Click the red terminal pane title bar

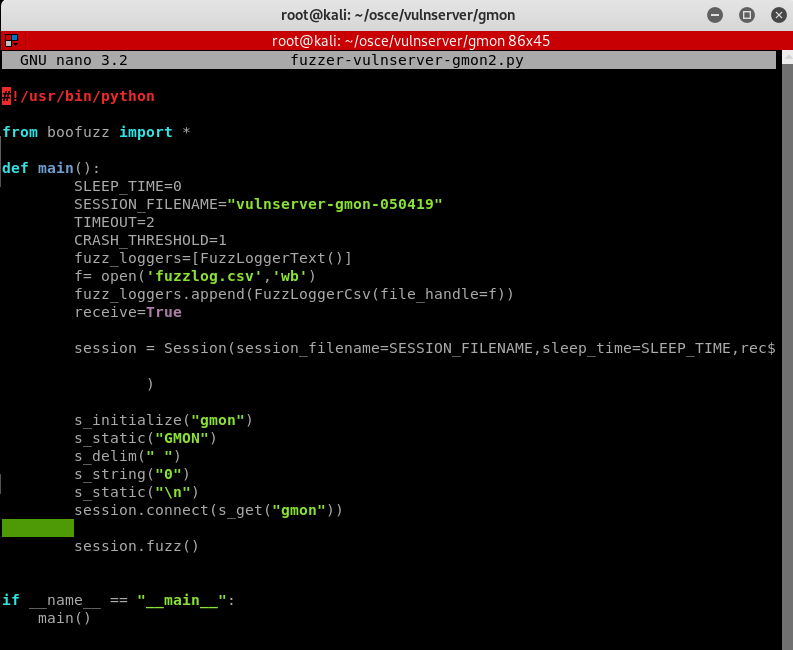tap(396, 40)
